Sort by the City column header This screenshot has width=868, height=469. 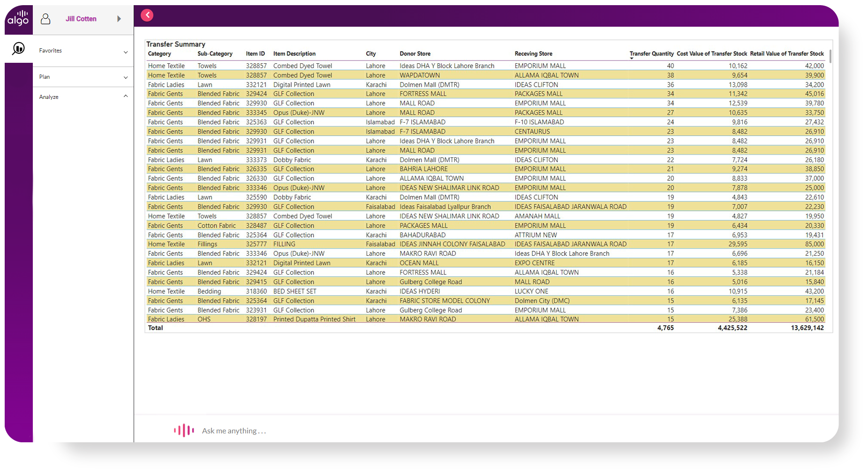pos(371,54)
